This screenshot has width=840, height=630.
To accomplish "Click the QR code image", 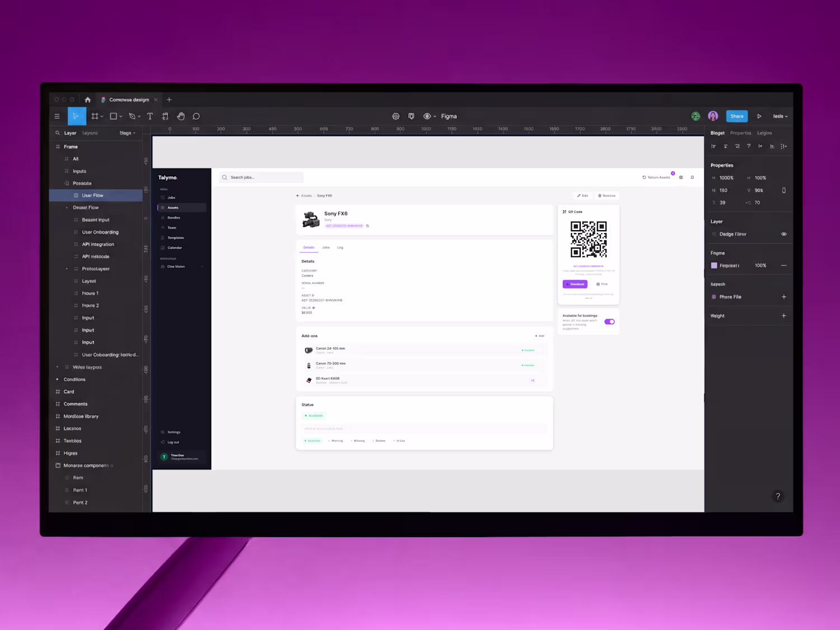I will click(x=589, y=239).
